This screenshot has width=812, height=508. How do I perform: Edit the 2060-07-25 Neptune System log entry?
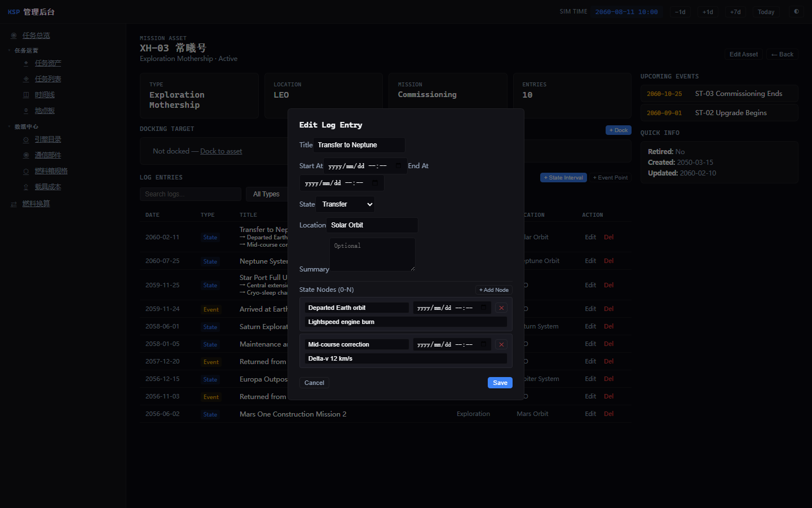590,261
